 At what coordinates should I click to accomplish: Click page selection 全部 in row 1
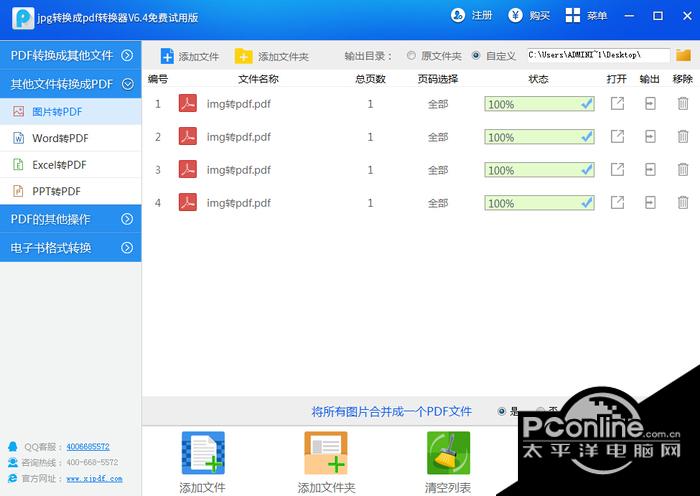click(438, 104)
